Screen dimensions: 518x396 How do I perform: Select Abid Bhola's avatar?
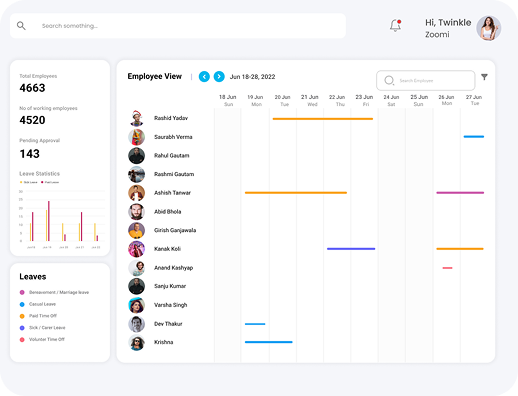point(136,212)
